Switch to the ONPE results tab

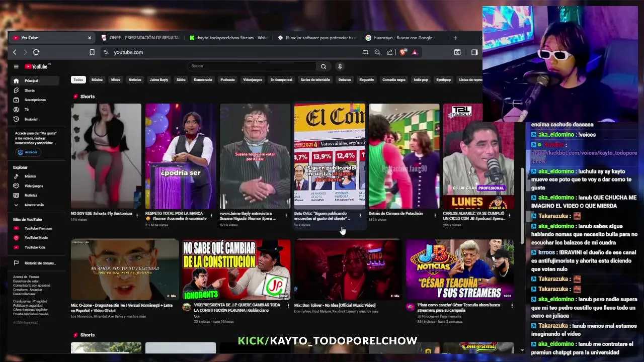(x=140, y=38)
